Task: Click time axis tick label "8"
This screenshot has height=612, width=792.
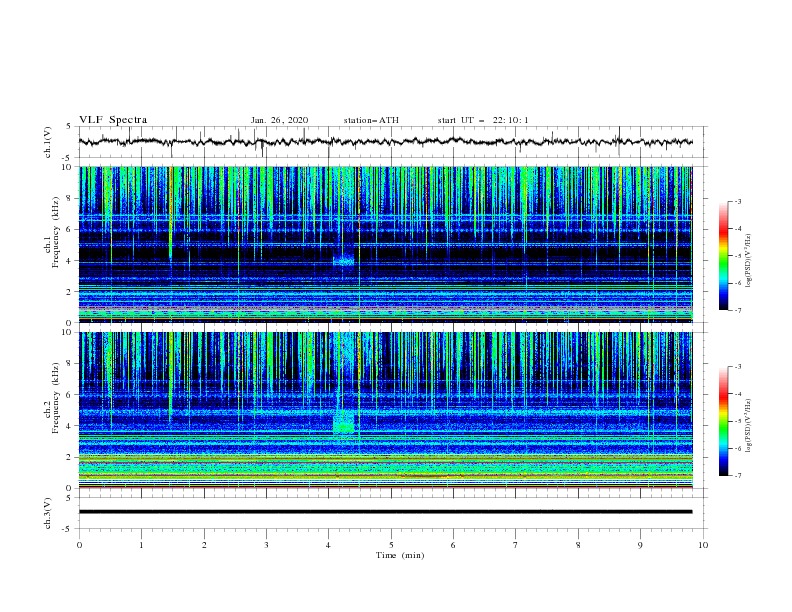Action: (578, 545)
